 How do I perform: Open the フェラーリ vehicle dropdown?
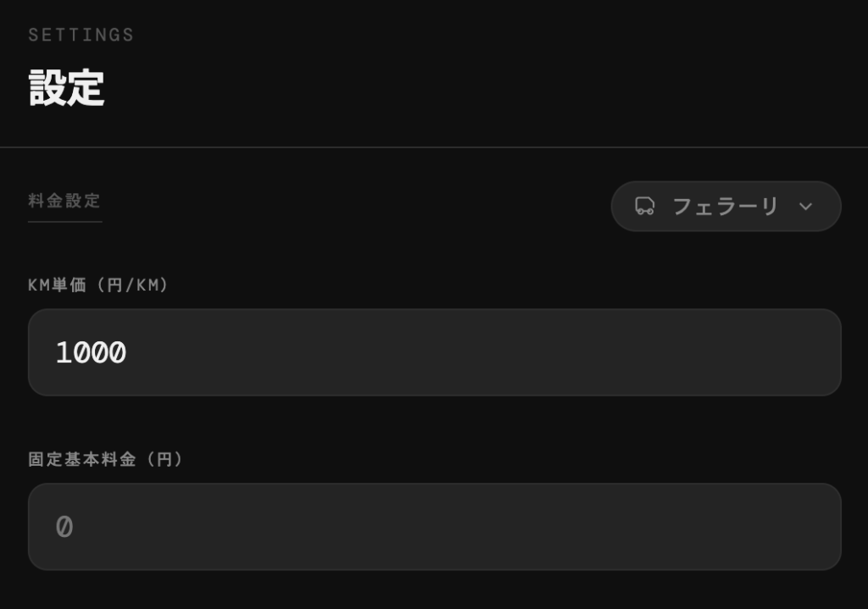click(726, 206)
